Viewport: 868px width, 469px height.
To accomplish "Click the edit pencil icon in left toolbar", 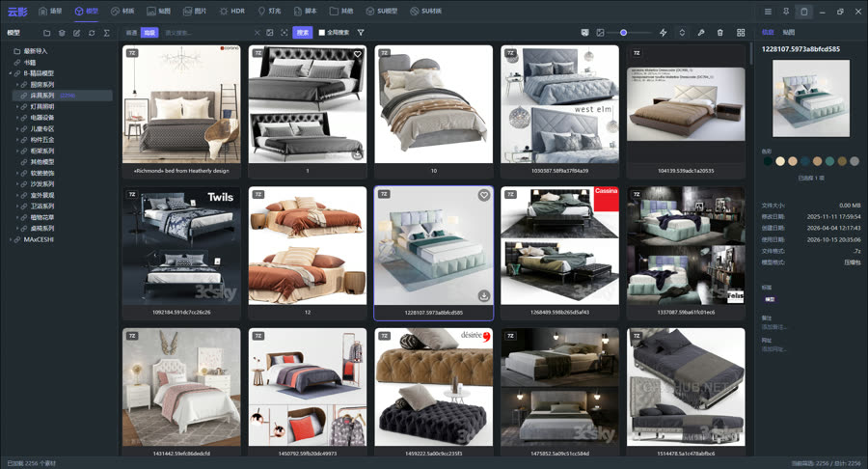I will 76,33.
